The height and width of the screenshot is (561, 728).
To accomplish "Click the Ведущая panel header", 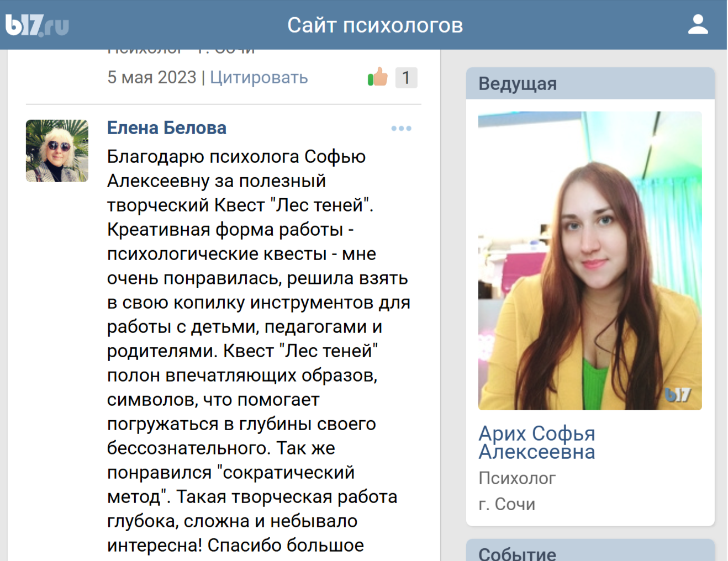I will tap(590, 84).
